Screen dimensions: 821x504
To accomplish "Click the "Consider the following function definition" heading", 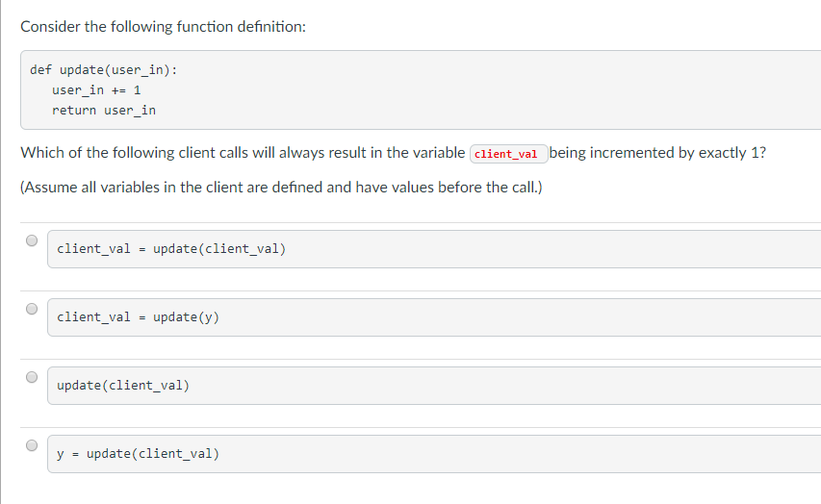I will click(x=164, y=26).
